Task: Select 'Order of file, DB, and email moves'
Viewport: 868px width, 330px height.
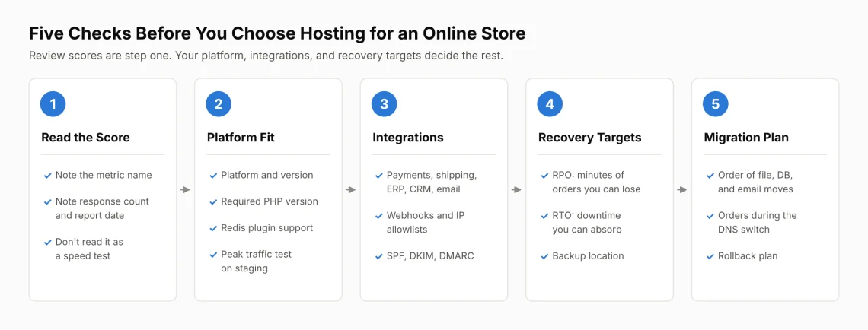Action: [x=755, y=182]
